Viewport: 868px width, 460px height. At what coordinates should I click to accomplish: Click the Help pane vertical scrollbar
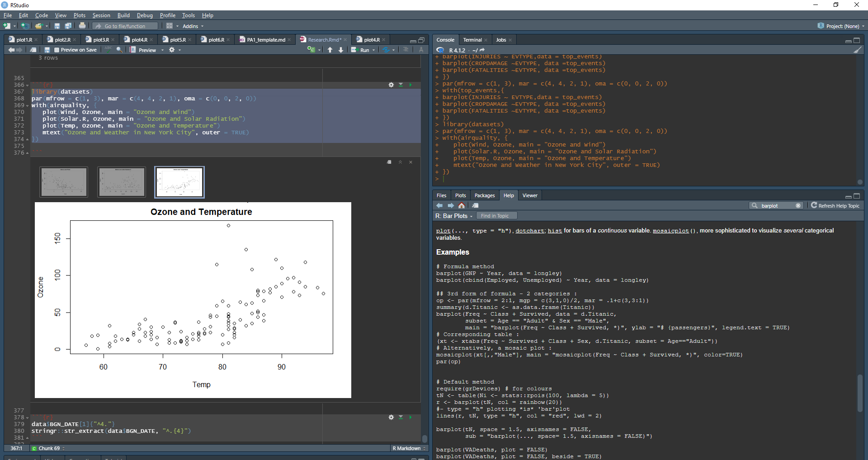tap(860, 393)
